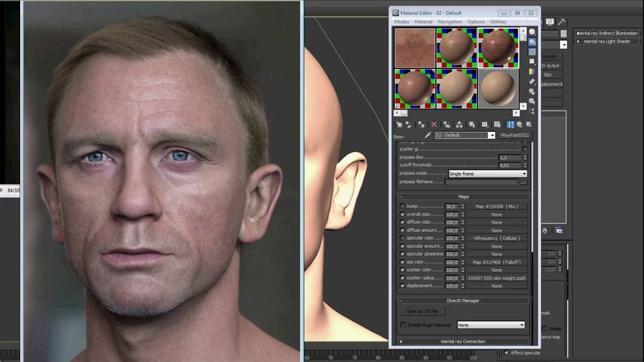Toggle the Affect specular checkbox

pyautogui.click(x=506, y=353)
